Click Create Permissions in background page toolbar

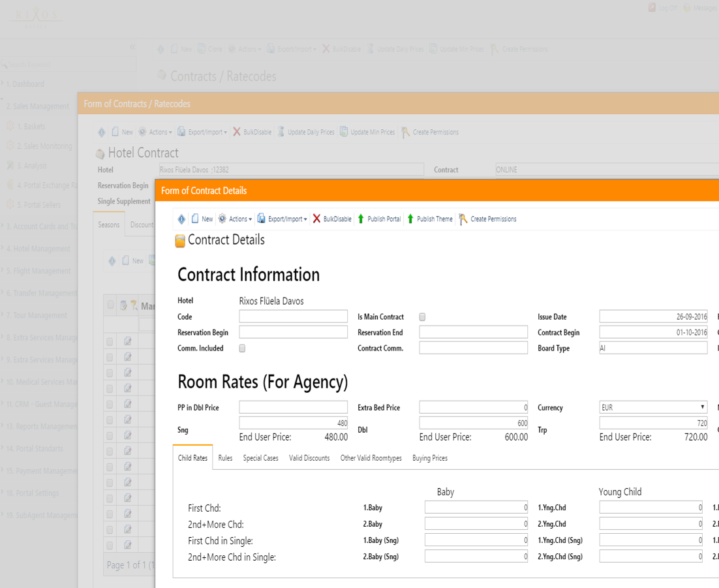(519, 49)
